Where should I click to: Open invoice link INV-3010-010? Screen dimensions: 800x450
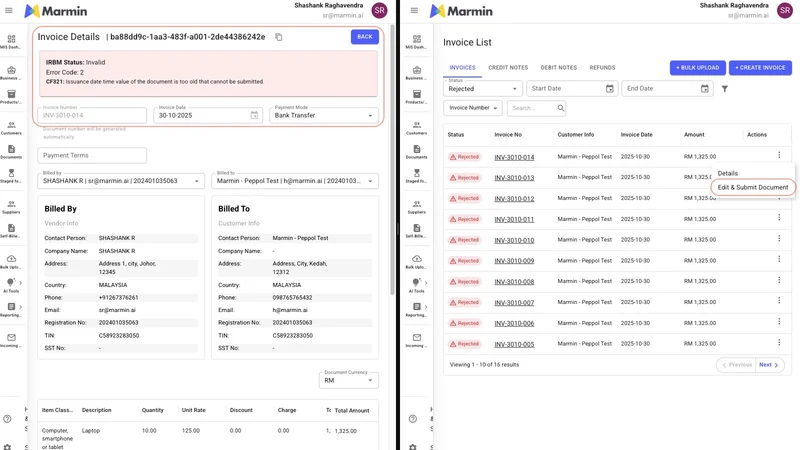[x=514, y=240]
